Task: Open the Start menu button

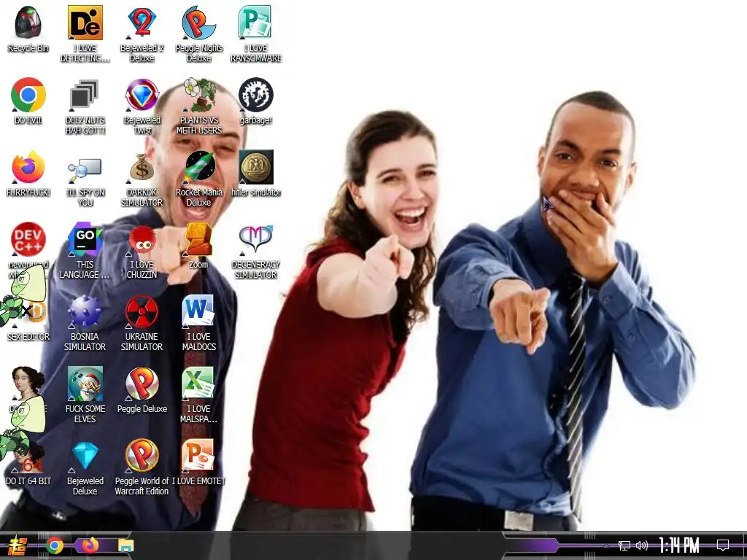Action: click(18, 545)
